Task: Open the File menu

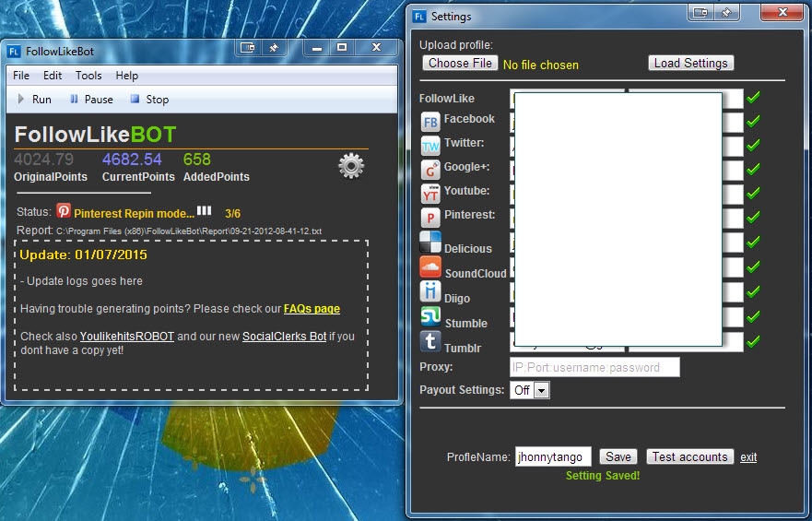Action: pyautogui.click(x=20, y=76)
